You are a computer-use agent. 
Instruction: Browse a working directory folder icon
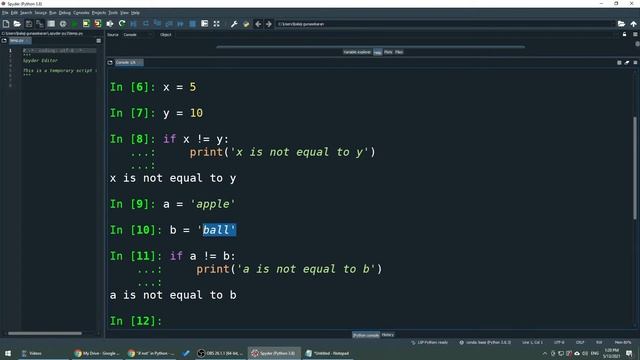point(621,24)
